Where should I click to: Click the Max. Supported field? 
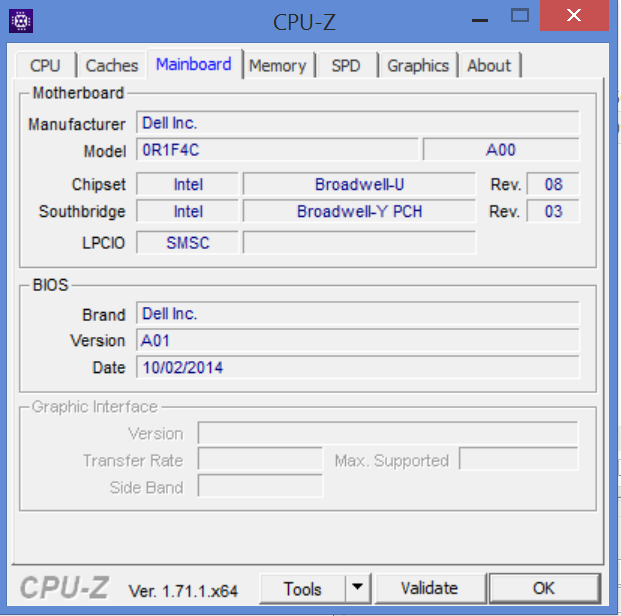pos(518,459)
